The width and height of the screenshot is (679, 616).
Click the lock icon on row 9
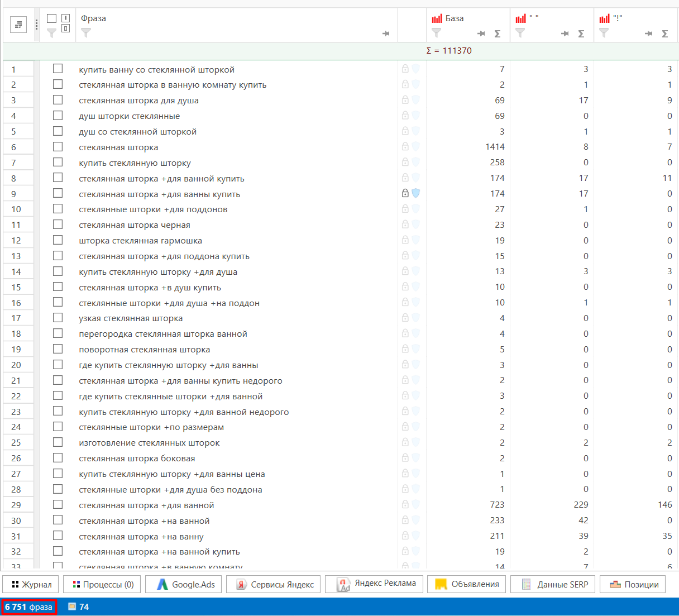tap(405, 193)
